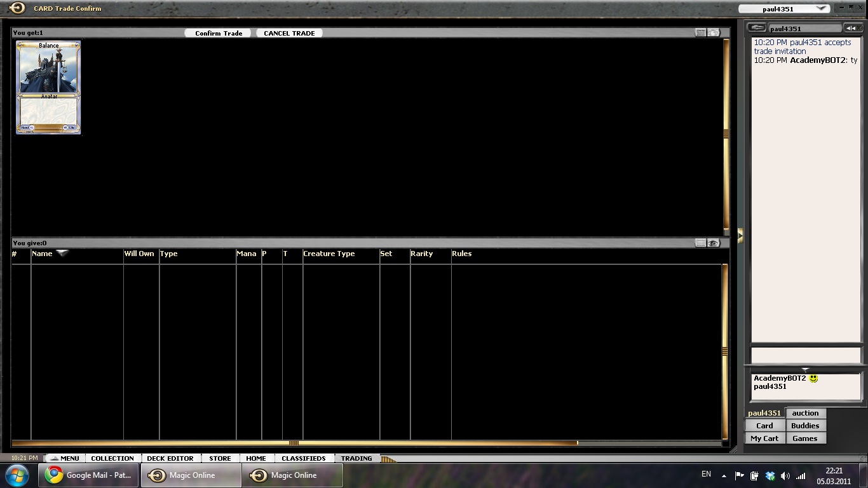Toggle the eye icon in the You give pane
868x488 pixels.
tap(714, 243)
